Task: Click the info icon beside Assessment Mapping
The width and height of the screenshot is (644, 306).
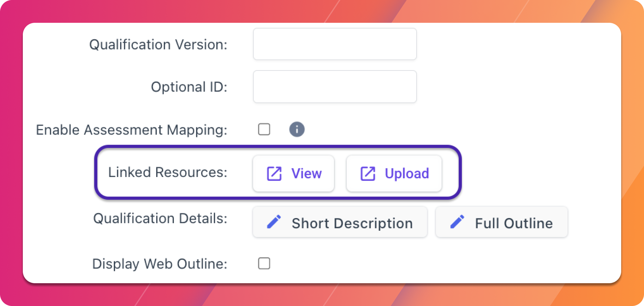Action: [297, 129]
